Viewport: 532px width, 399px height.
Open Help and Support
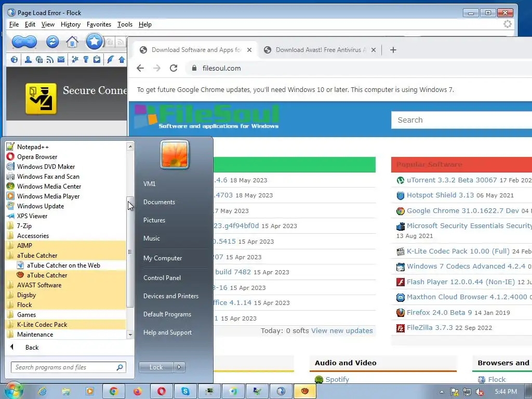click(167, 332)
